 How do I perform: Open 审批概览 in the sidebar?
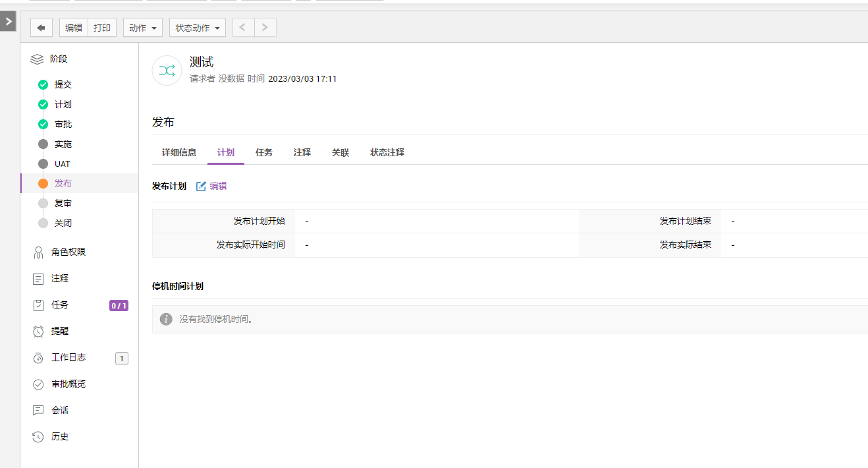68,384
